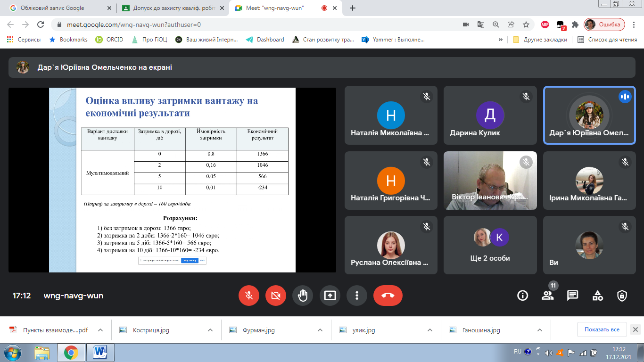
Task: Bookmark this page with star icon
Action: tap(526, 25)
